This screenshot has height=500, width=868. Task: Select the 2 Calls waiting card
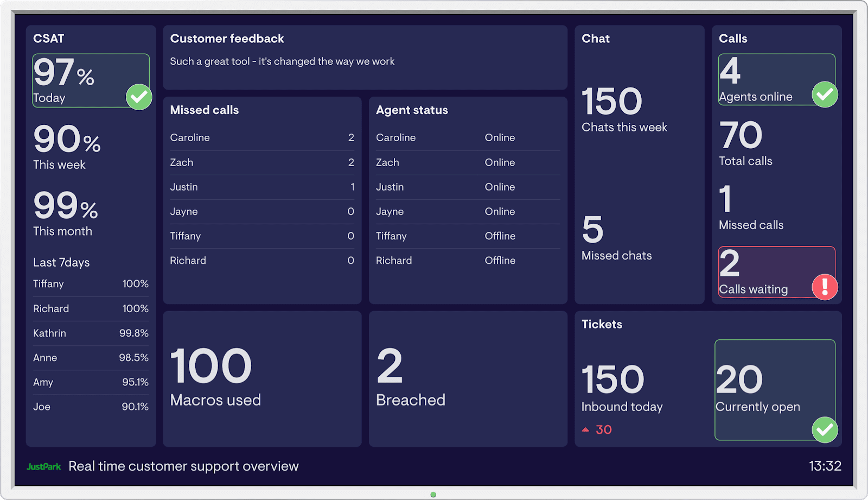point(777,272)
